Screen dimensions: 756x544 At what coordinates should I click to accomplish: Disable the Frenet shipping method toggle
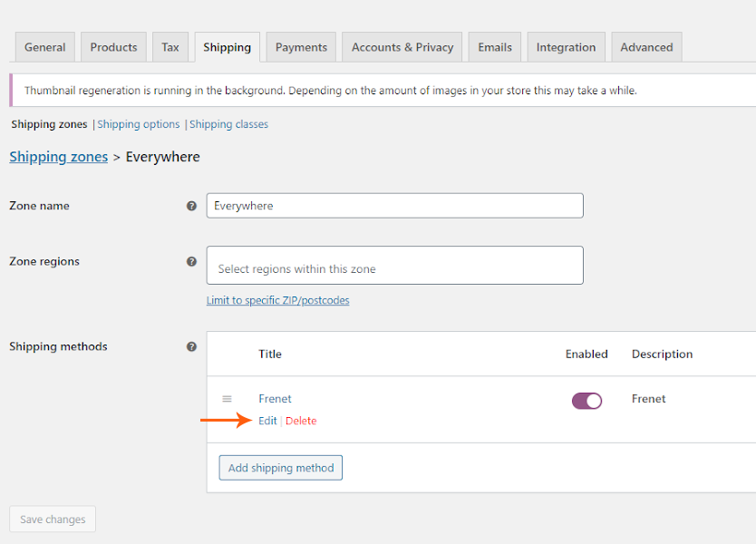586,401
